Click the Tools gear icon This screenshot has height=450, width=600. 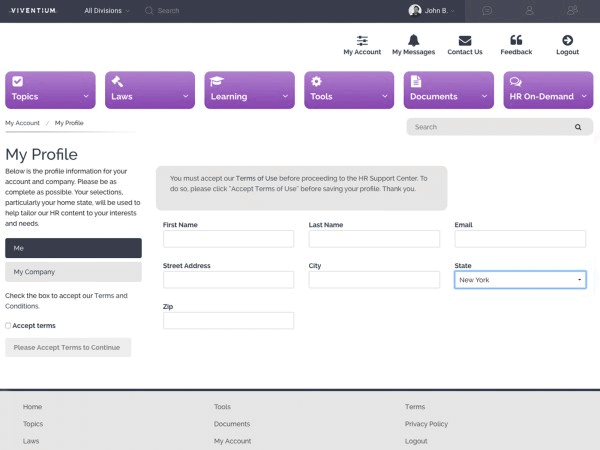[x=316, y=81]
